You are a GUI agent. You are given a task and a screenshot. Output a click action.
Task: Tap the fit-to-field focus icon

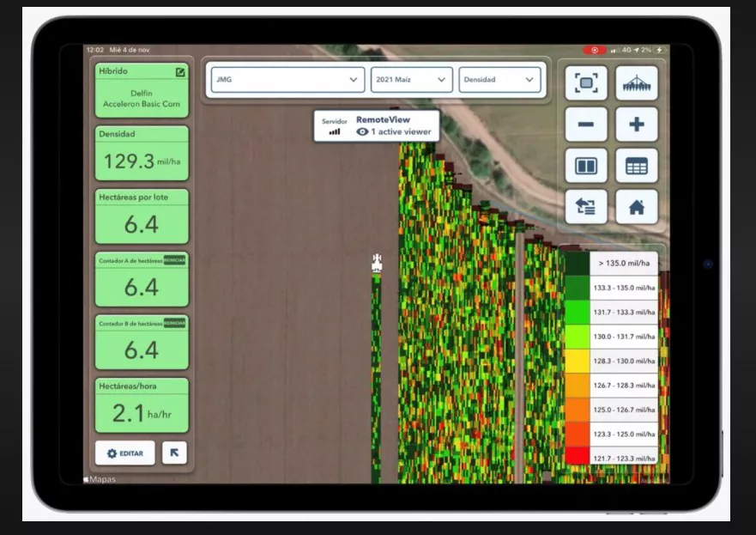[586, 83]
